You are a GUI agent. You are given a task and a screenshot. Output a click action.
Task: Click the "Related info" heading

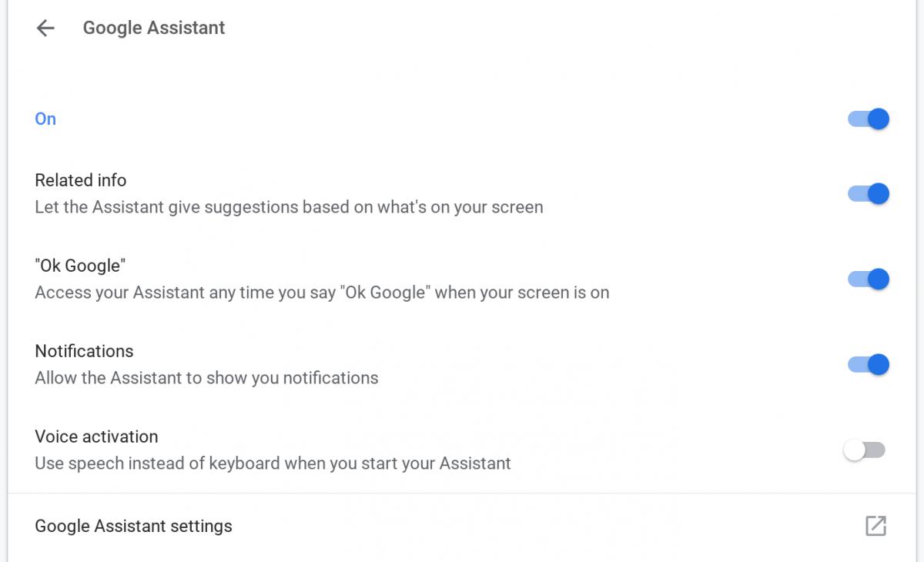[80, 180]
